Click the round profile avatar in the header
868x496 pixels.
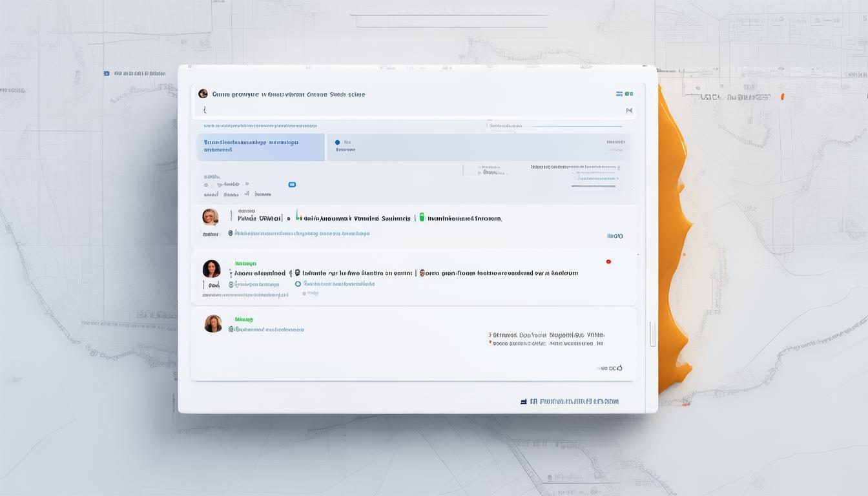click(x=203, y=94)
